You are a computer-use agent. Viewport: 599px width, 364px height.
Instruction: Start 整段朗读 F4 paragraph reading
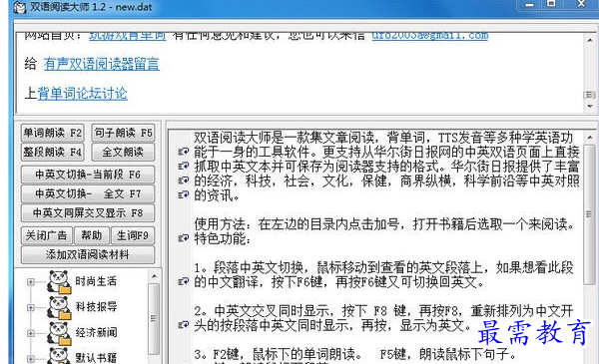(52, 153)
